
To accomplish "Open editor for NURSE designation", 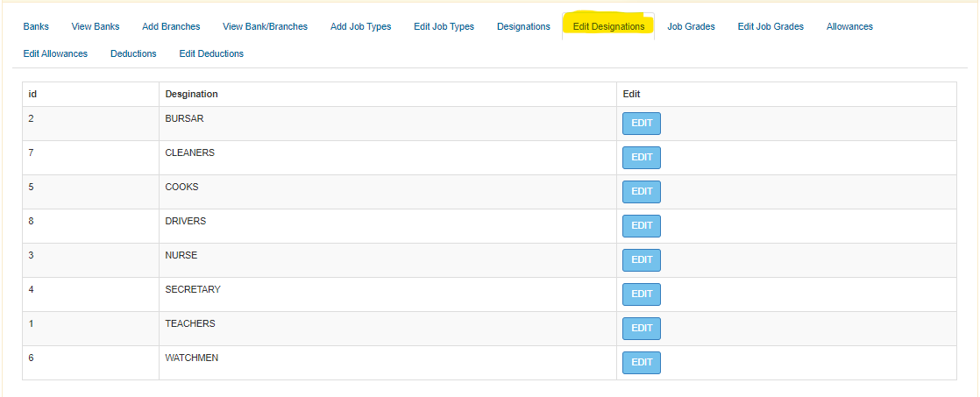I will pyautogui.click(x=641, y=260).
